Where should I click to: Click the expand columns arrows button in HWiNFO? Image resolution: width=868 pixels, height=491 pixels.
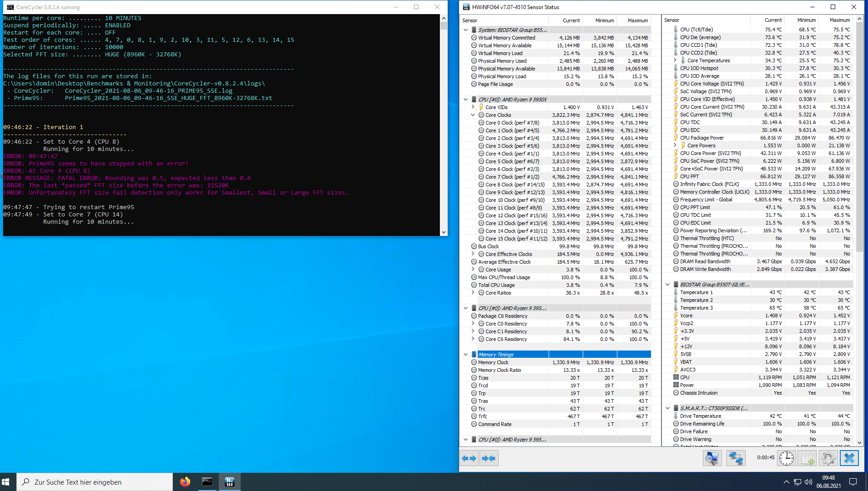469,458
